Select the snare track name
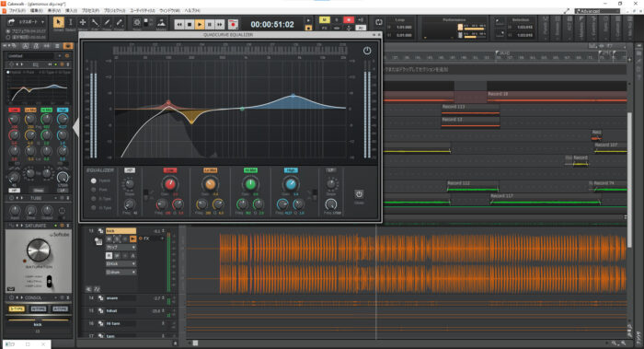This screenshot has width=644, height=349. tap(121, 298)
